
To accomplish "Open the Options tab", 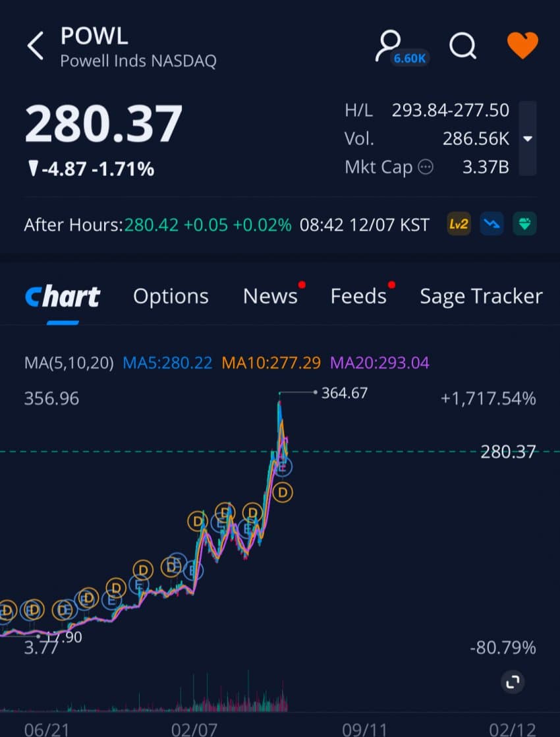I will 171,297.
